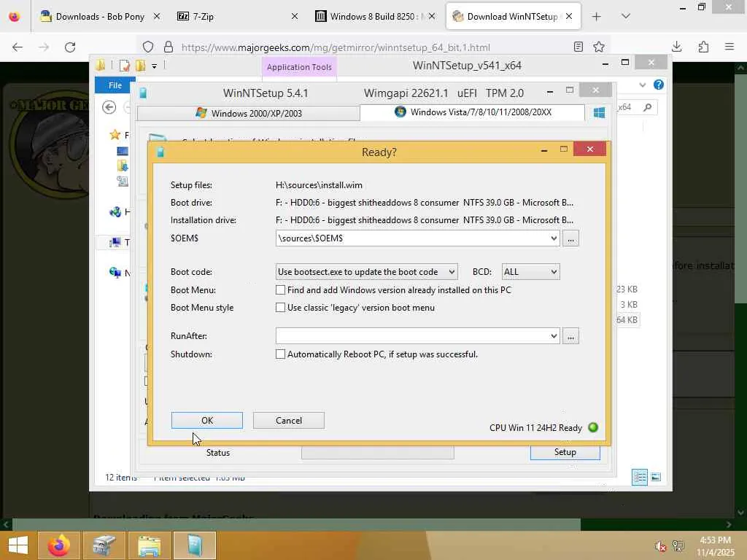Open the Firefox application menu
Image resolution: width=747 pixels, height=560 pixels.
(x=729, y=47)
